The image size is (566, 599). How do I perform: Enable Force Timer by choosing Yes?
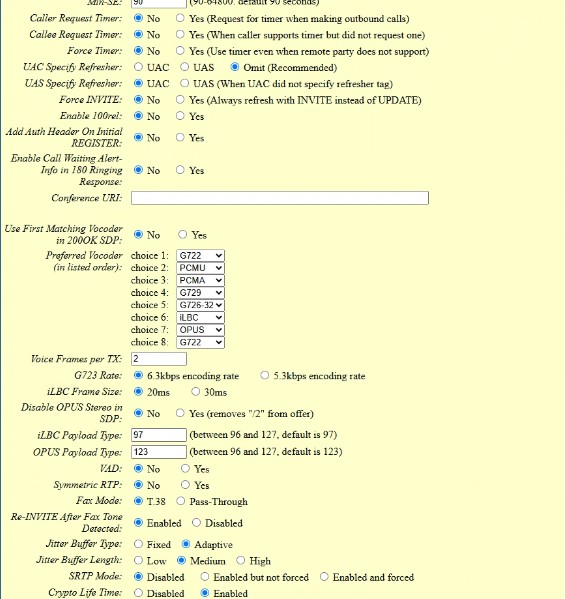click(180, 50)
